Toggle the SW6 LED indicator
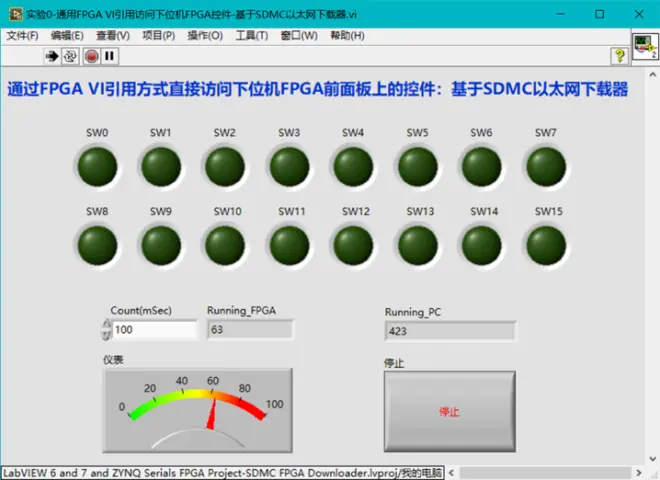The height and width of the screenshot is (480, 660). pyautogui.click(x=482, y=166)
